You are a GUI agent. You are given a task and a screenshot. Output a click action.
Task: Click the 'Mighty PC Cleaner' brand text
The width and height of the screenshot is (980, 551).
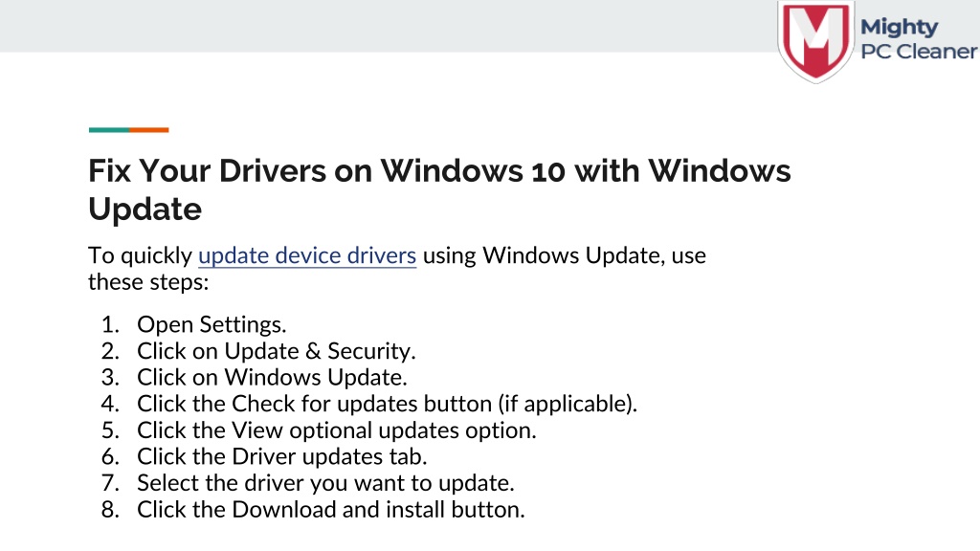point(918,38)
